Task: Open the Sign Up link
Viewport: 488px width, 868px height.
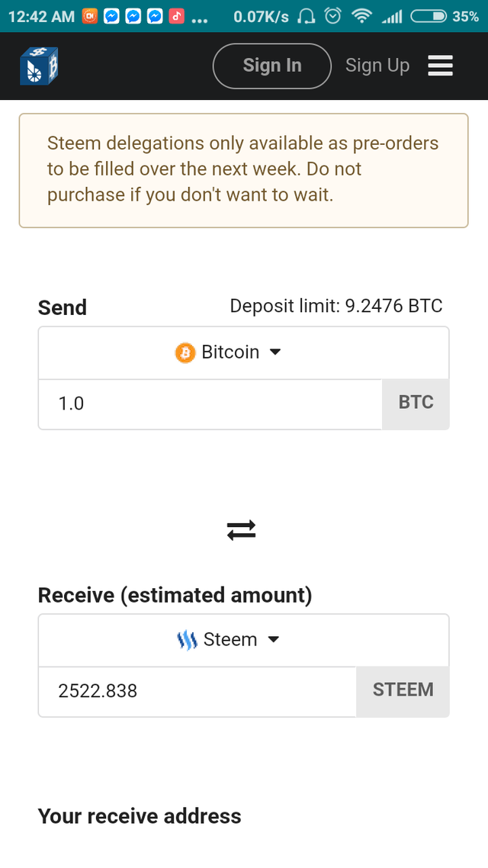Action: click(x=377, y=66)
